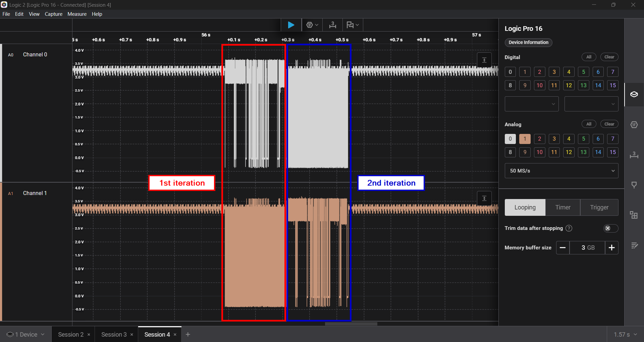The image size is (644, 342).
Task: Switch to the Session 3 tab
Action: (x=114, y=335)
